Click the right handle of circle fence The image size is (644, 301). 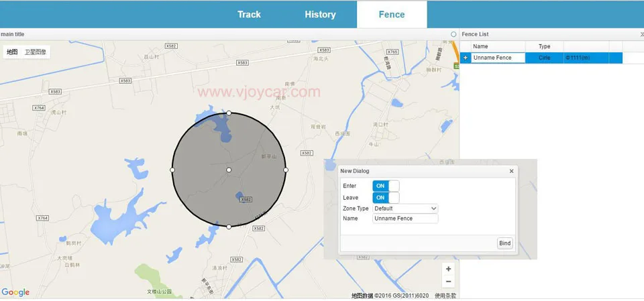coord(286,170)
